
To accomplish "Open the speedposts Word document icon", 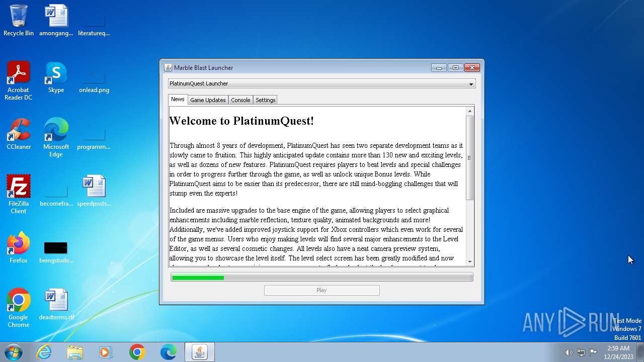I will (x=94, y=191).
